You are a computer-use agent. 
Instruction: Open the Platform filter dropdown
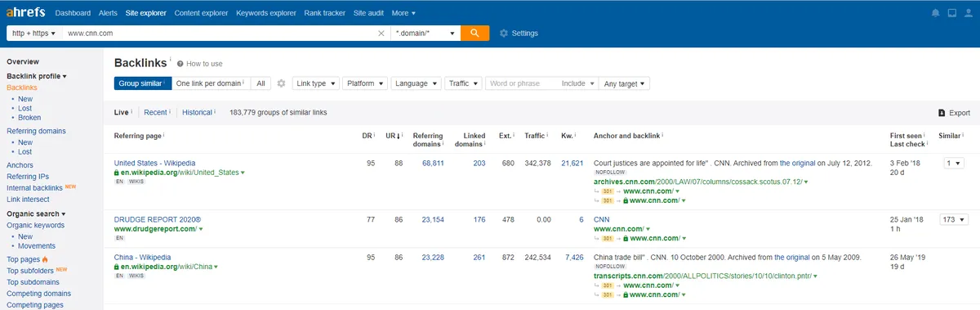pos(364,83)
